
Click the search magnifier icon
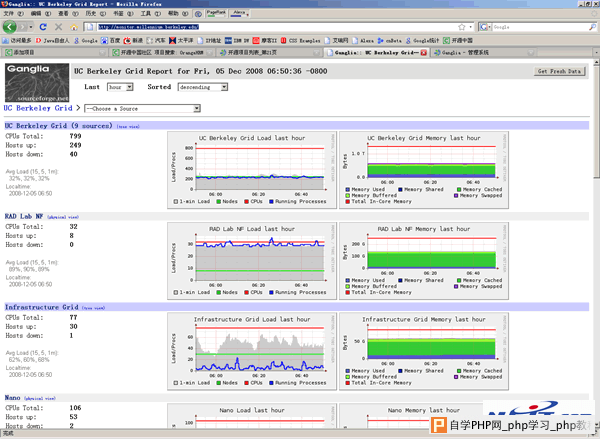(x=592, y=27)
